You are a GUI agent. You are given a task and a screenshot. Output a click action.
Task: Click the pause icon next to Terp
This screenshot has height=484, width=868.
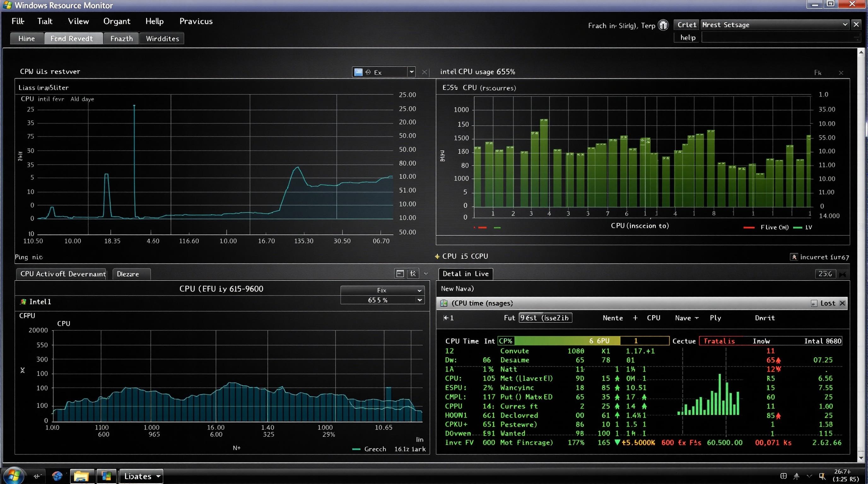pyautogui.click(x=663, y=25)
